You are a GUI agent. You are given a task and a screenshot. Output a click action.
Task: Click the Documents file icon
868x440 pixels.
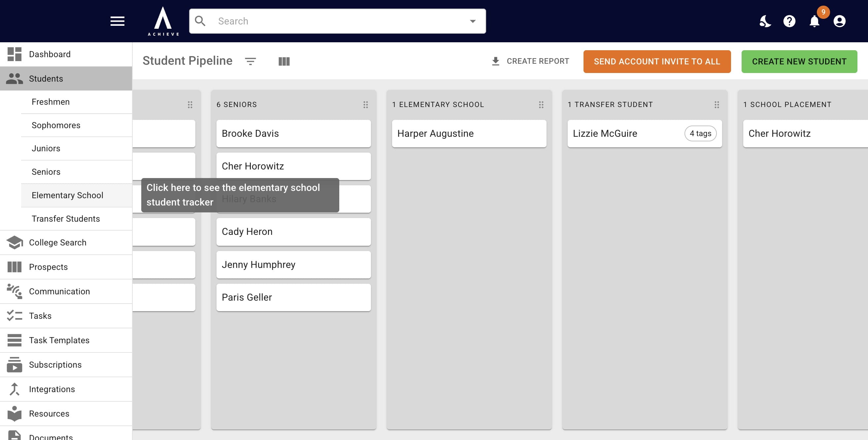[14, 436]
